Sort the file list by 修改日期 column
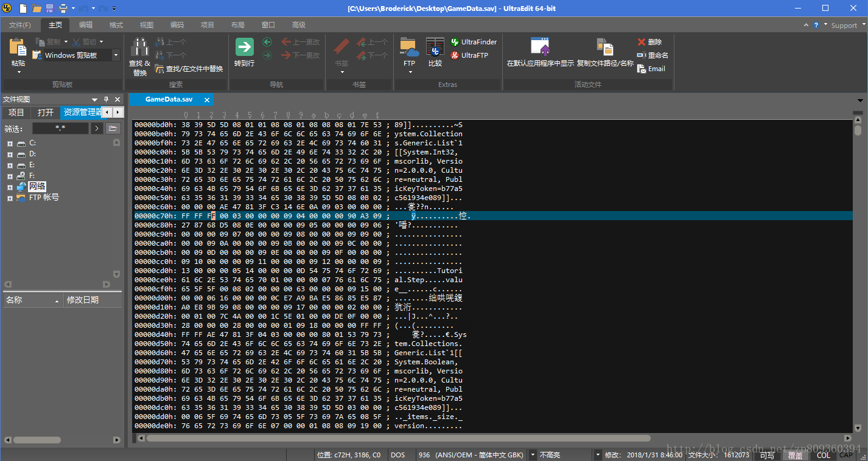868x461 pixels. (x=93, y=300)
